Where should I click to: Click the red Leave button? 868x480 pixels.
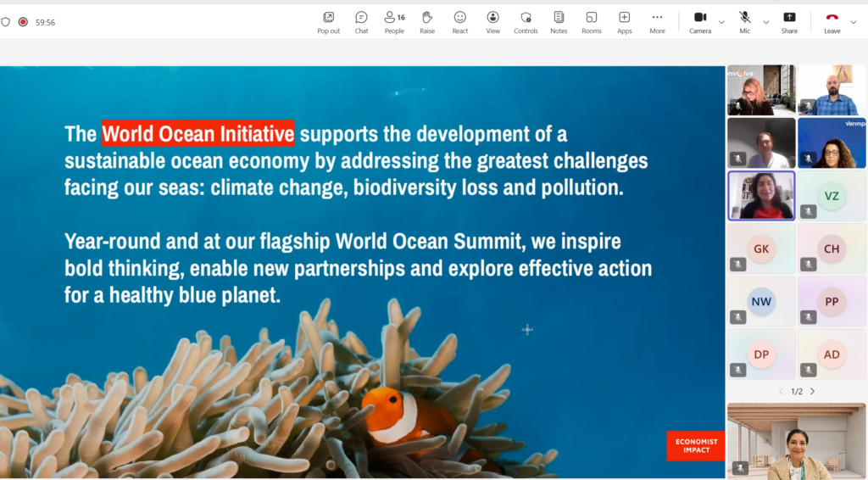coord(832,22)
